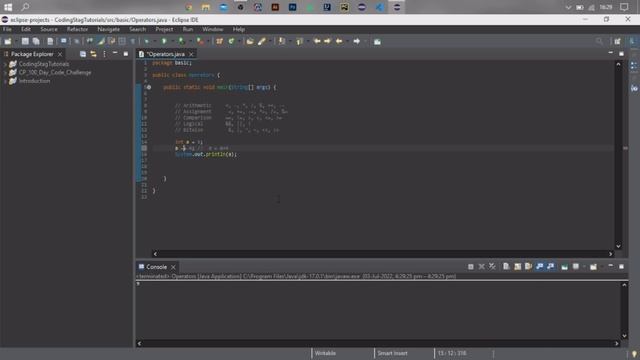The image size is (640, 360).
Task: Click the New Java Package icon
Action: 220,41
